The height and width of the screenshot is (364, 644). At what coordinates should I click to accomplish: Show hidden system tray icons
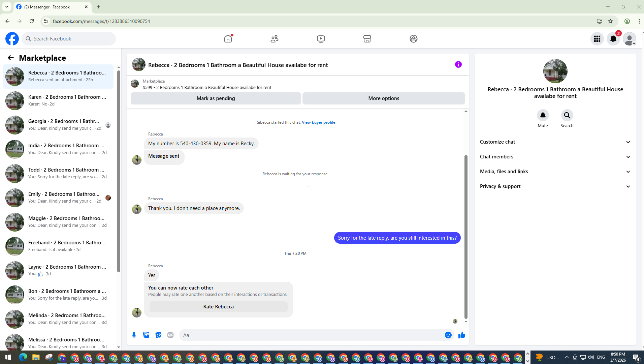567,357
